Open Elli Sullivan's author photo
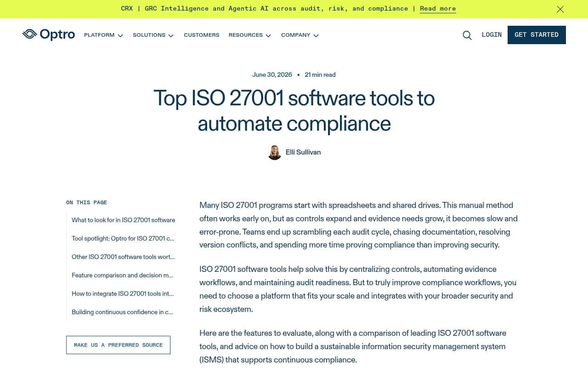The width and height of the screenshot is (588, 368). pos(275,152)
